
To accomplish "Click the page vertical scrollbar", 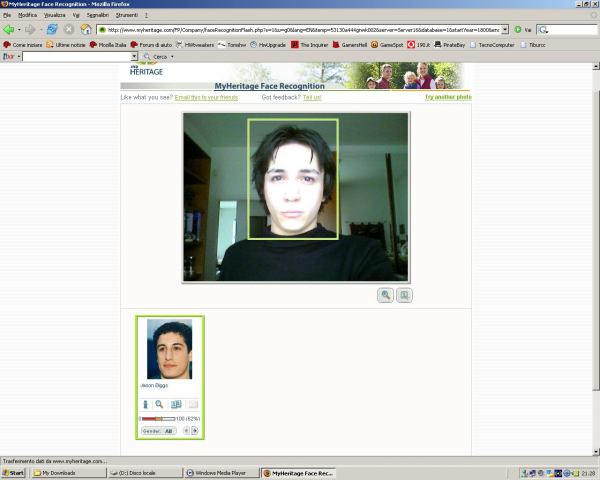I will tap(596, 241).
